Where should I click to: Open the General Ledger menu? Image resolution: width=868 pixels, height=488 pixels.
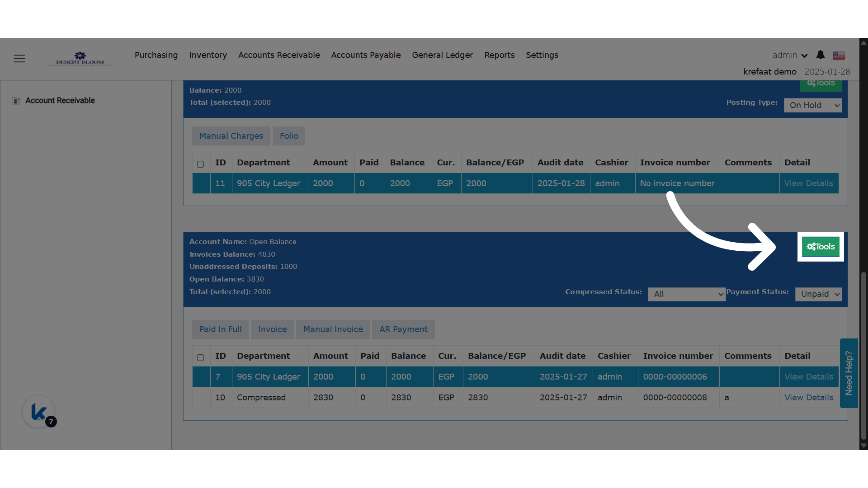click(x=442, y=55)
